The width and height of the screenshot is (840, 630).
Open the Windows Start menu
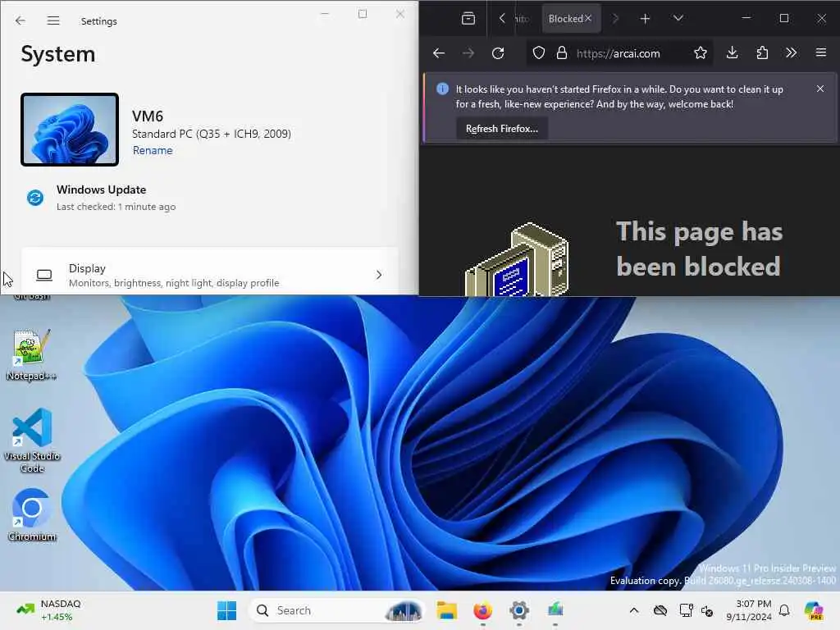[x=226, y=610]
